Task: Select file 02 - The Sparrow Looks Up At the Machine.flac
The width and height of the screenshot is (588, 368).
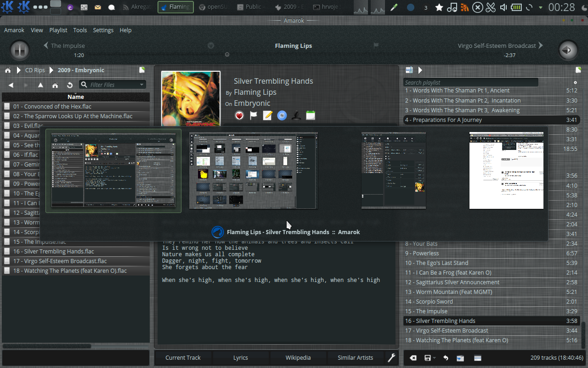Action: pyautogui.click(x=76, y=116)
